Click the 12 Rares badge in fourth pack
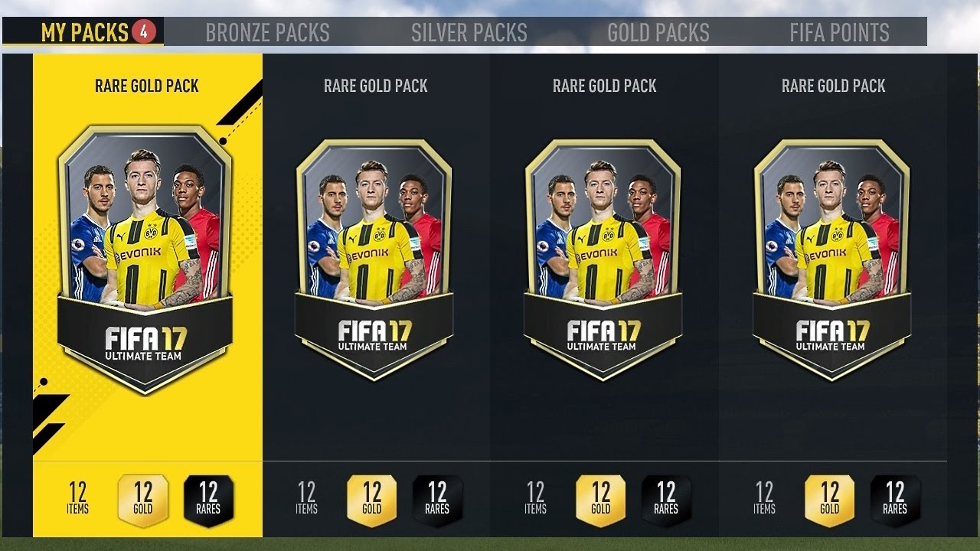980x551 pixels. click(895, 500)
